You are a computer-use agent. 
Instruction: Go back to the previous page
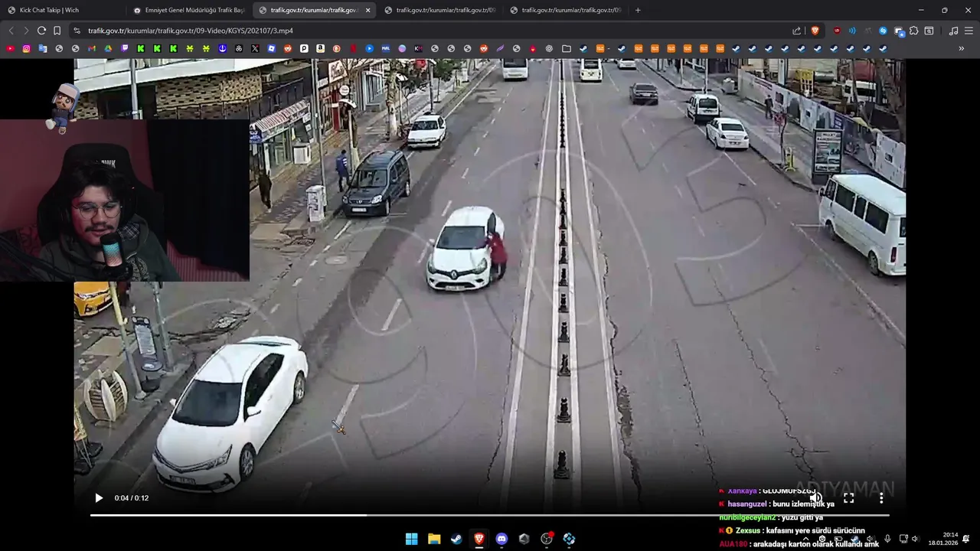point(11,31)
